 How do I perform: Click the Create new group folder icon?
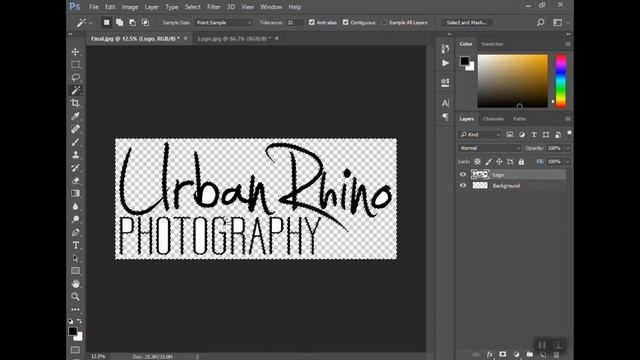[530, 354]
